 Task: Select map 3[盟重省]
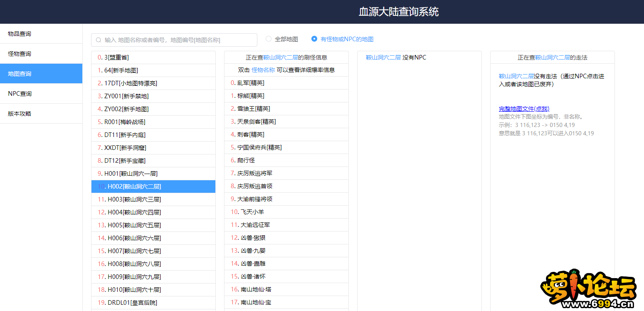[153, 57]
